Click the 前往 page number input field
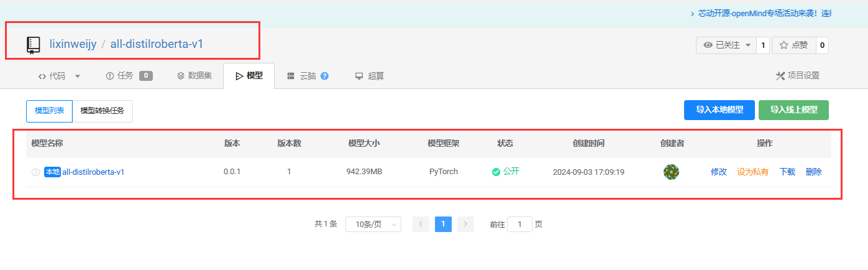Image resolution: width=868 pixels, height=270 pixels. point(519,225)
